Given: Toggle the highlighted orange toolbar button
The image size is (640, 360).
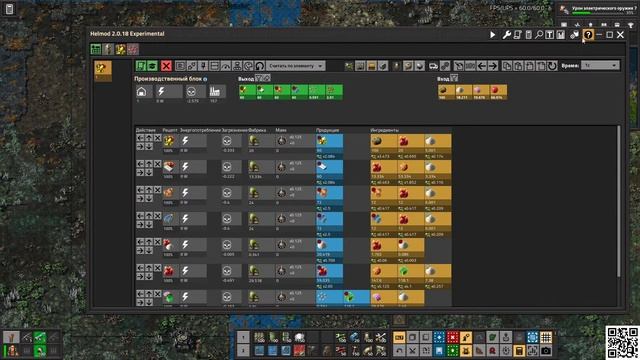Looking at the screenshot, I should 371,66.
